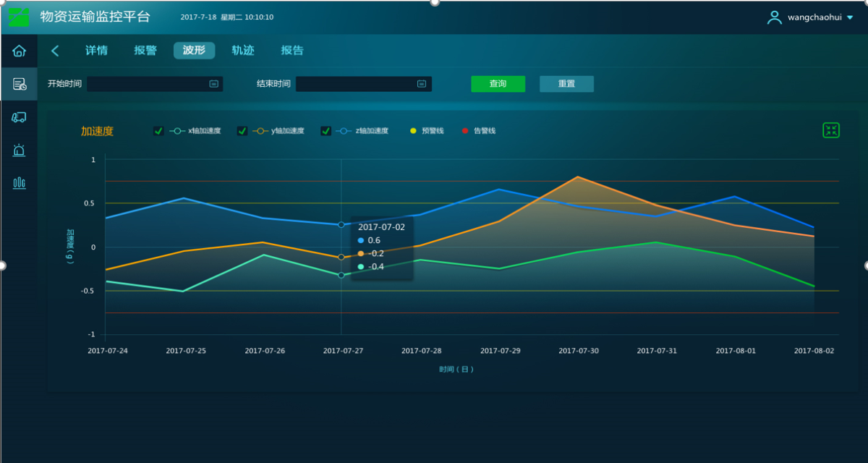Open the 结束时间 calendar picker

point(422,84)
